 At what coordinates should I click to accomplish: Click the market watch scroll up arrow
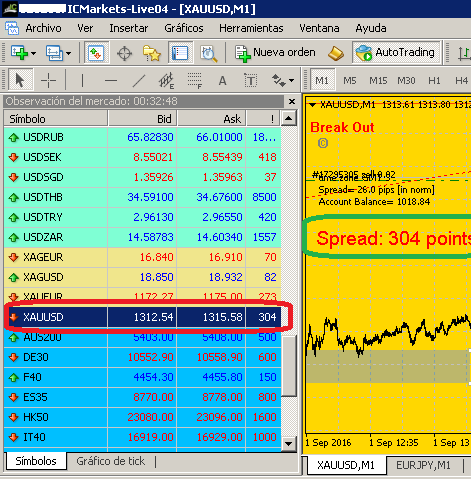pyautogui.click(x=289, y=118)
